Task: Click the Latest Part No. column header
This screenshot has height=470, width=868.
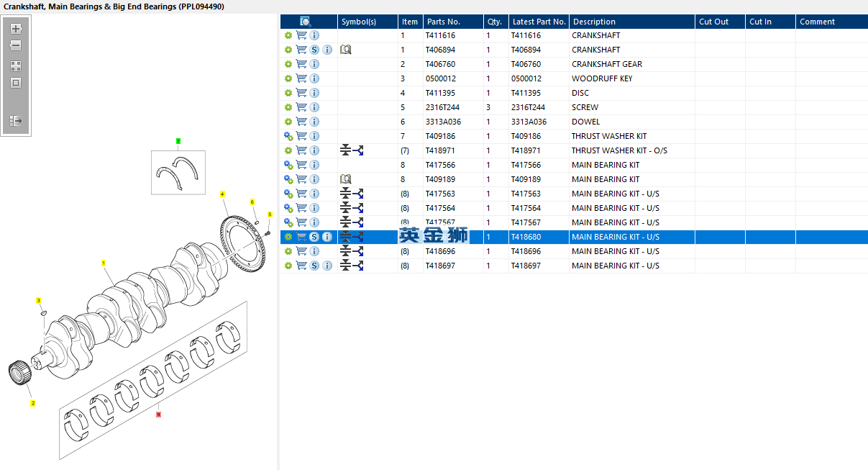Action: coord(539,22)
